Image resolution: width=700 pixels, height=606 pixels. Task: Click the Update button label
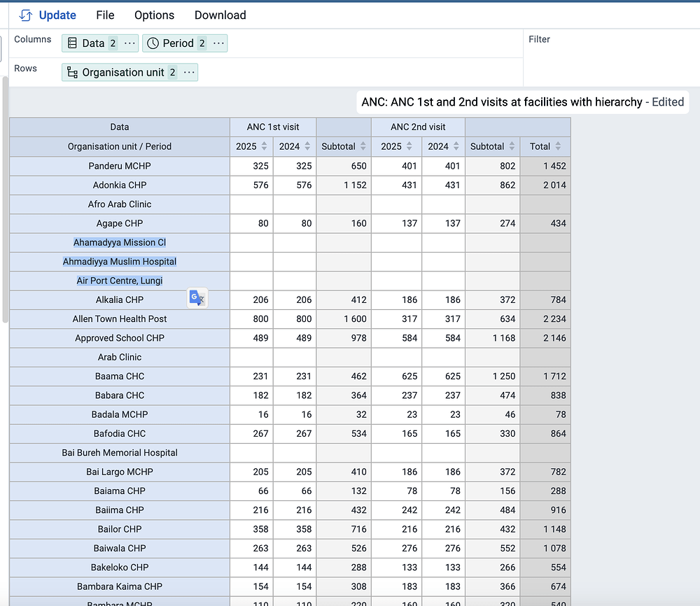(57, 15)
